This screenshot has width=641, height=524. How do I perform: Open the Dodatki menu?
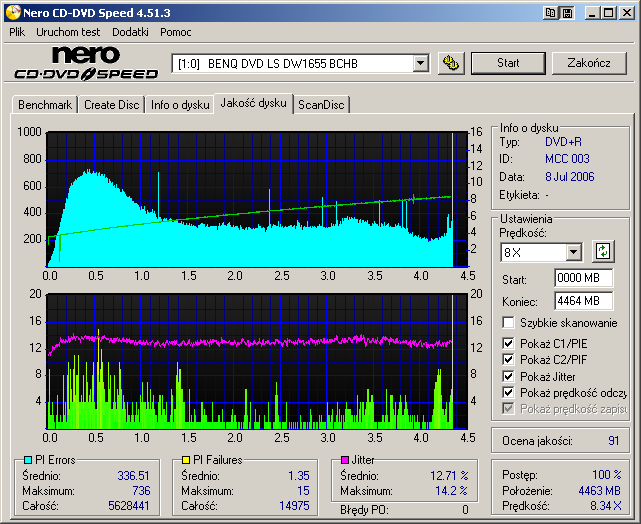click(130, 32)
